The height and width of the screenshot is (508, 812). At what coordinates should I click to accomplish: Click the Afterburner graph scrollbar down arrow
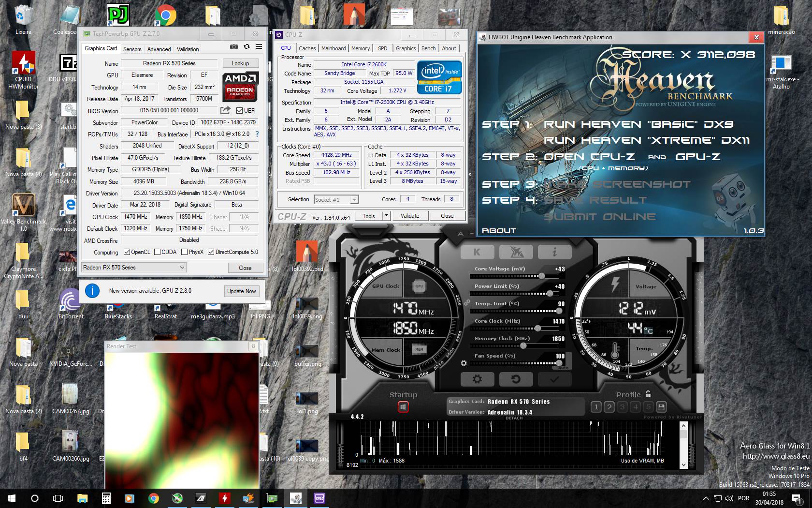[683, 464]
